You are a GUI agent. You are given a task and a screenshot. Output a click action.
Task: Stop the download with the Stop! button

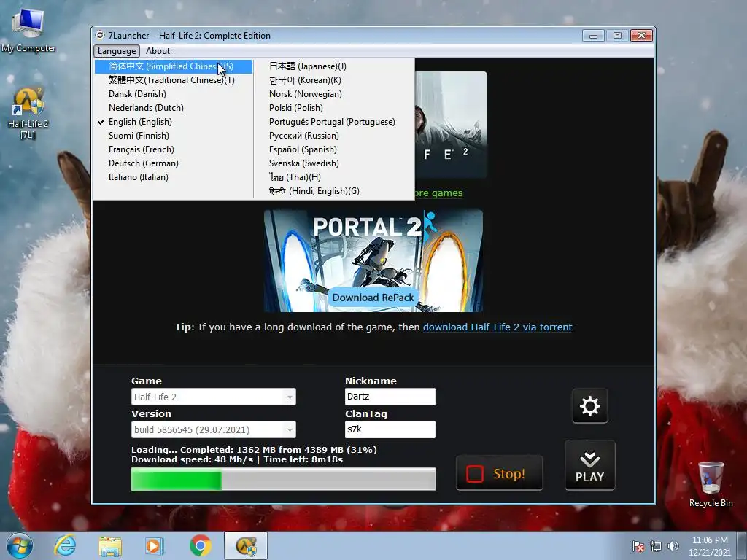click(499, 473)
